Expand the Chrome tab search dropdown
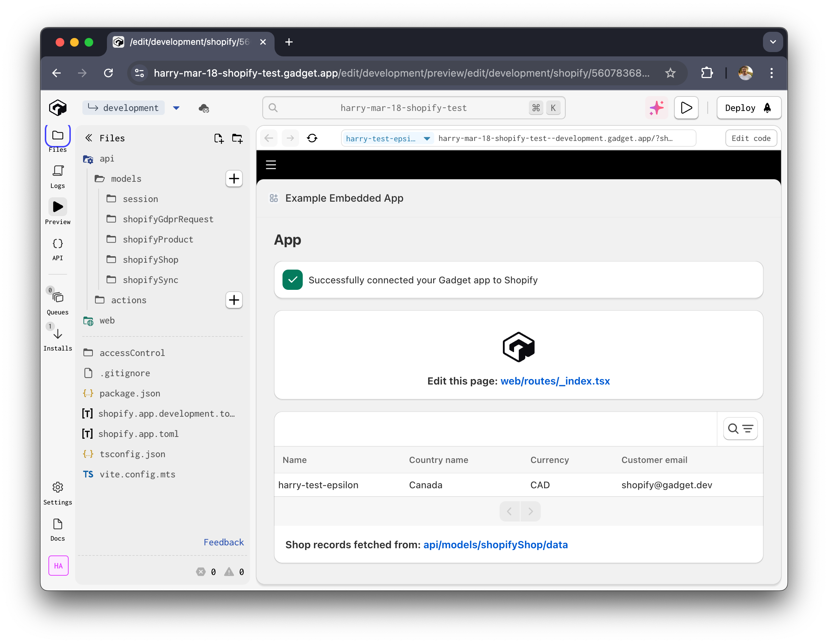The width and height of the screenshot is (828, 644). 773,42
